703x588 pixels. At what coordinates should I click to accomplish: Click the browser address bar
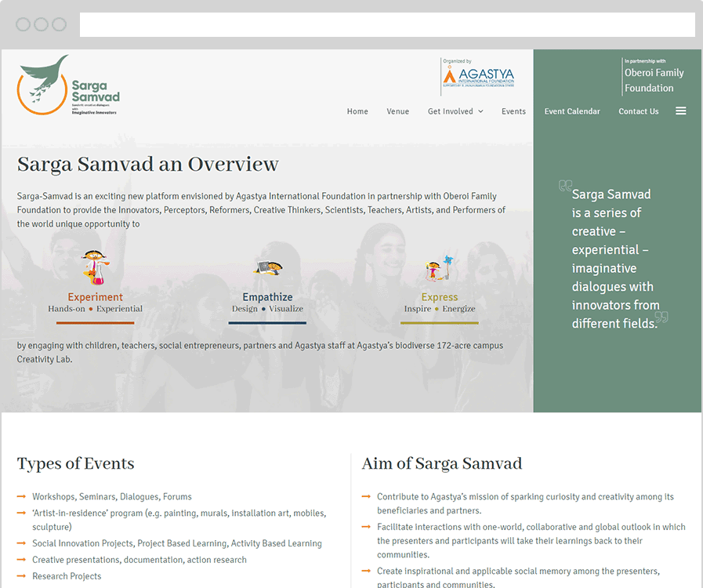(387, 24)
